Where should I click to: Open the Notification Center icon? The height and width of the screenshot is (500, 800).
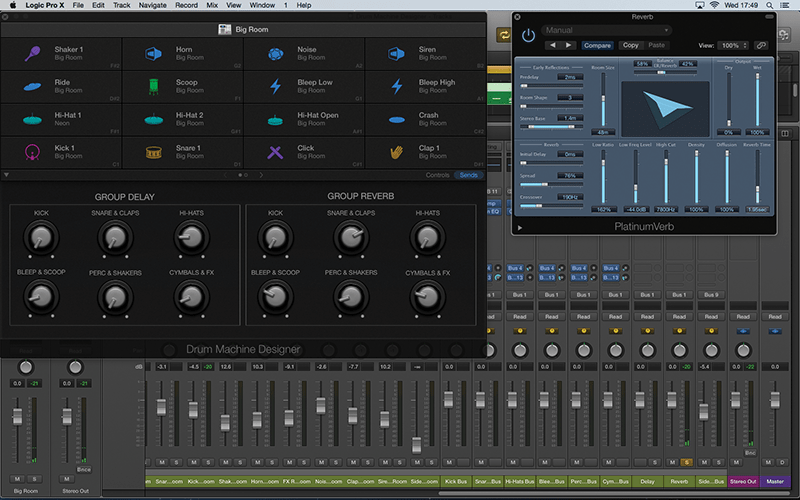786,5
